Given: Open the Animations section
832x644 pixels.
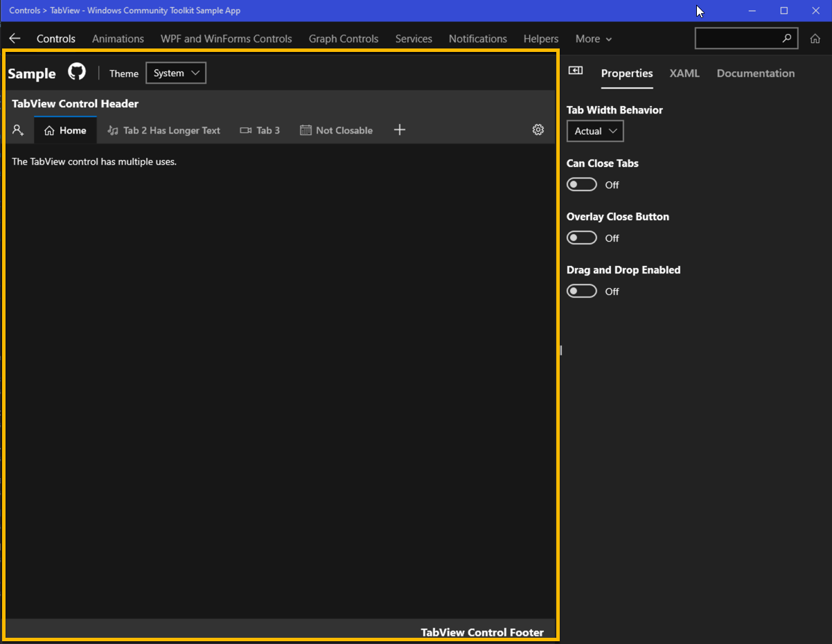Looking at the screenshot, I should 118,39.
